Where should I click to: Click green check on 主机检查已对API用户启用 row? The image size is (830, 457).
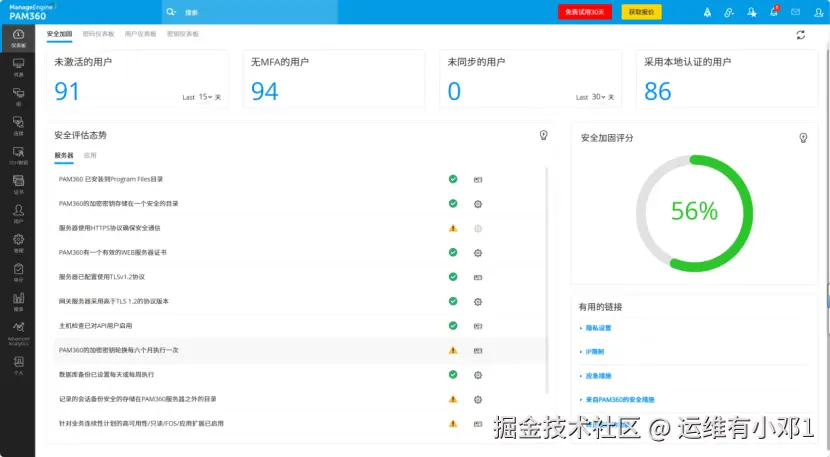(x=453, y=326)
